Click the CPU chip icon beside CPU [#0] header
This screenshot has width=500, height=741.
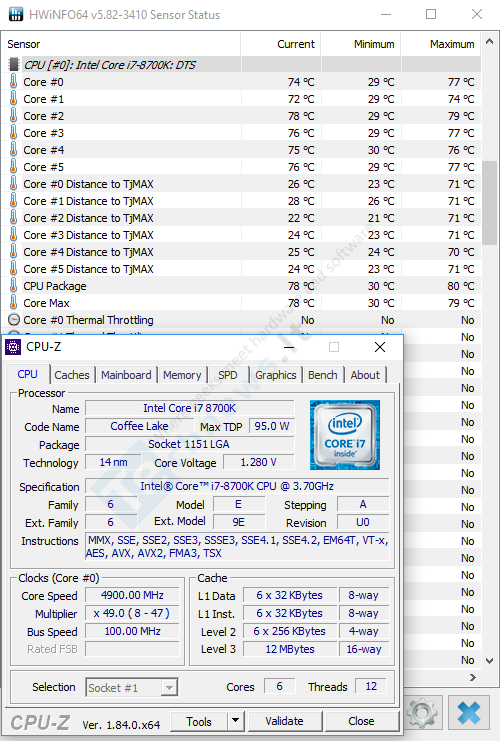point(14,65)
